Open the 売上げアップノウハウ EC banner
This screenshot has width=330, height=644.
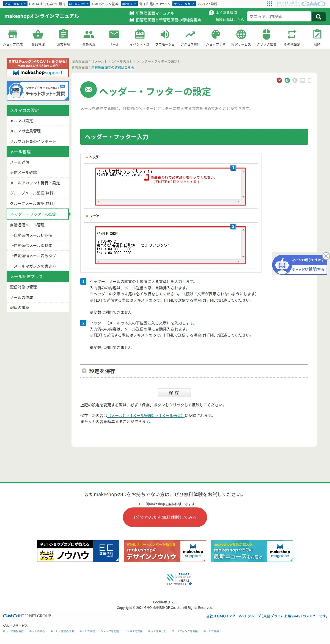pyautogui.click(x=78, y=551)
